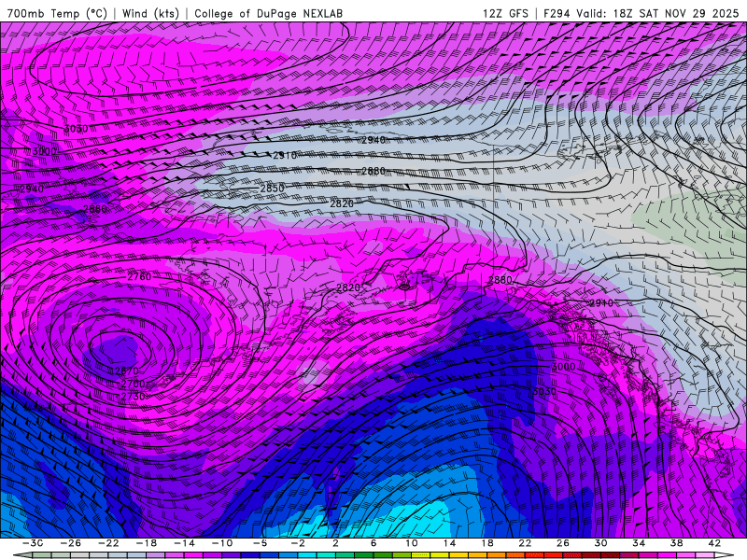The height and width of the screenshot is (560, 747).
Task: Click the "Wind (kts)" header label
Action: (x=150, y=13)
